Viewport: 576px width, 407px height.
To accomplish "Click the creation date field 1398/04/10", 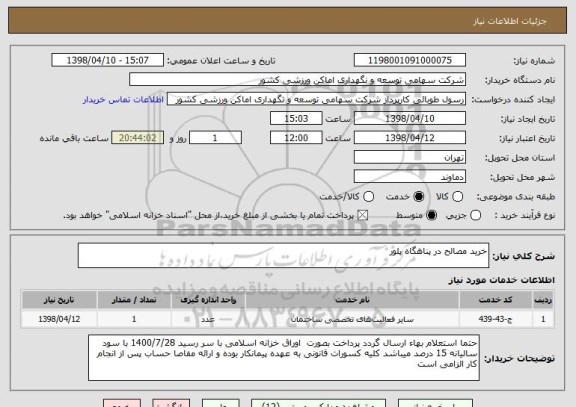I will coord(410,119).
